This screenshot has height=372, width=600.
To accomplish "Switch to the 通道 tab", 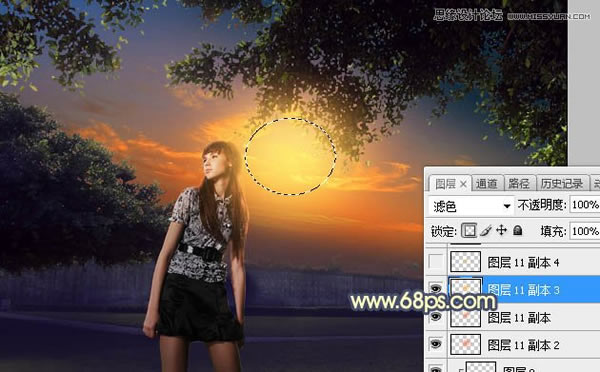I will click(486, 184).
